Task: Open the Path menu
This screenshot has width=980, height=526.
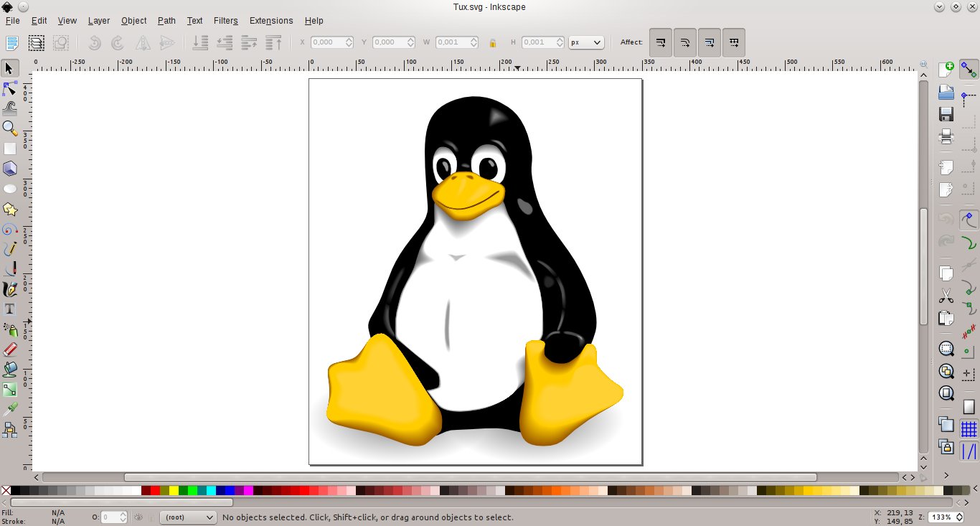Action: pos(166,21)
